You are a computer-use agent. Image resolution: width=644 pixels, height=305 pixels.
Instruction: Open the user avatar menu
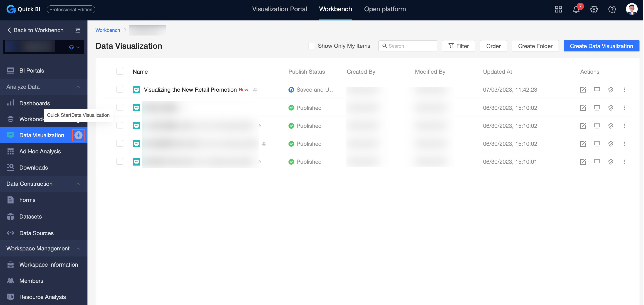coord(631,9)
